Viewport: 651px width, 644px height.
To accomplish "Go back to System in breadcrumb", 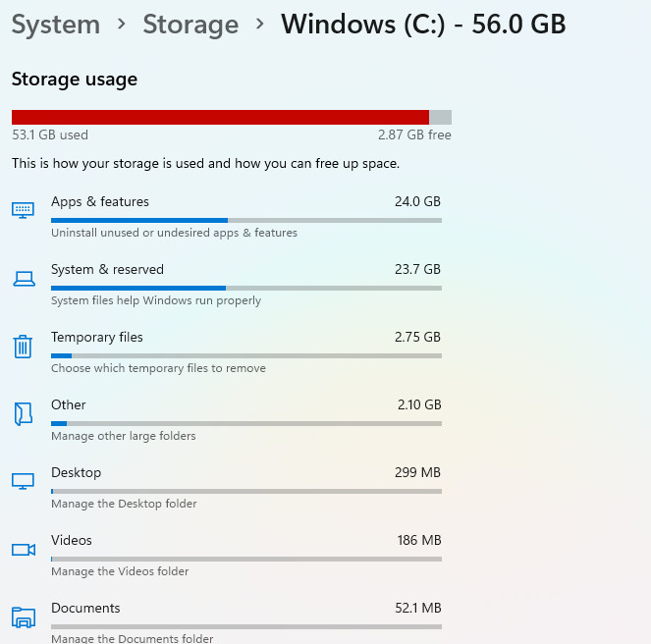I will (x=56, y=25).
